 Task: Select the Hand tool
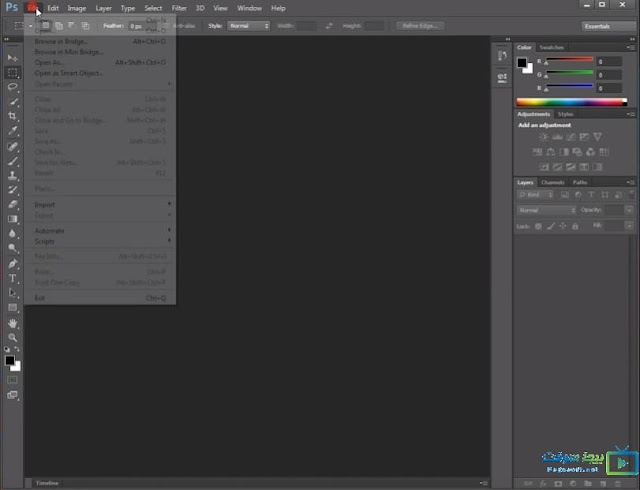[13, 323]
